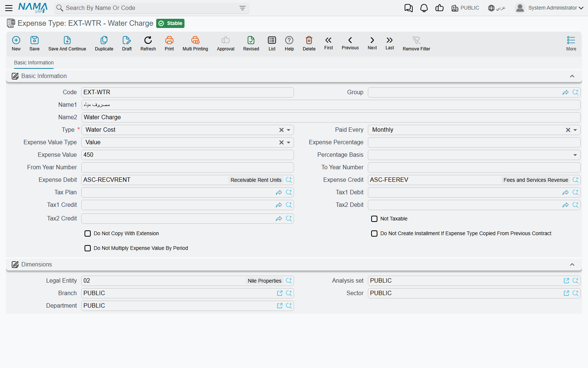Open System Administrator user menu
The image size is (588, 368).
[549, 8]
